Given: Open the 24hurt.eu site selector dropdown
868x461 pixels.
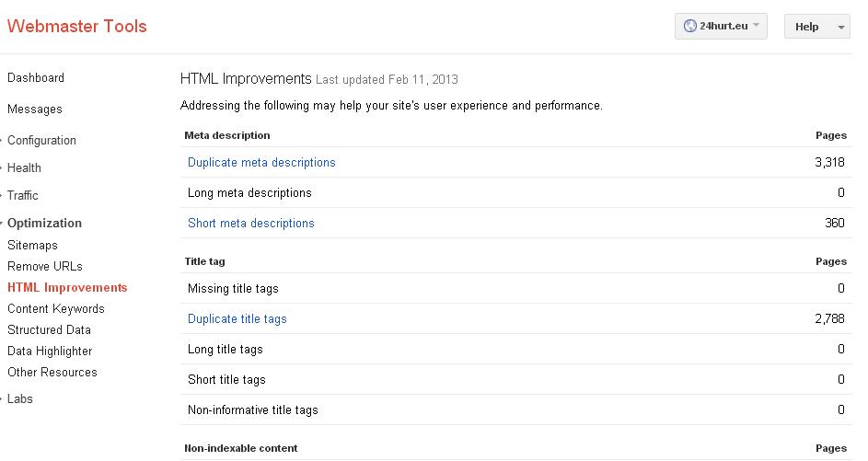Looking at the screenshot, I should click(721, 27).
